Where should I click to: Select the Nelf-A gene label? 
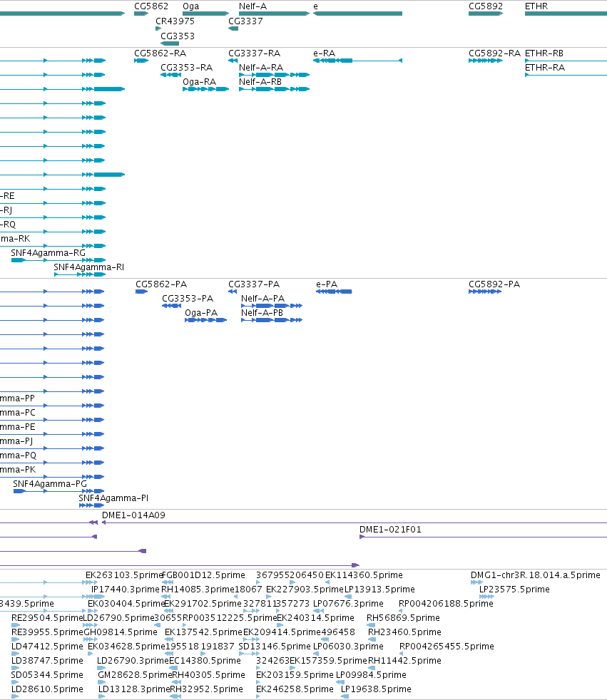pyautogui.click(x=253, y=6)
